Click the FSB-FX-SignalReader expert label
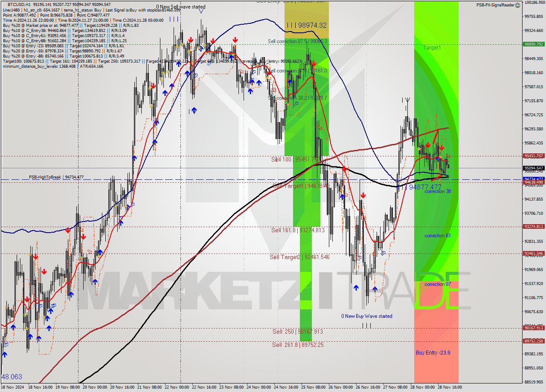The width and height of the screenshot is (546, 392). pos(495,5)
